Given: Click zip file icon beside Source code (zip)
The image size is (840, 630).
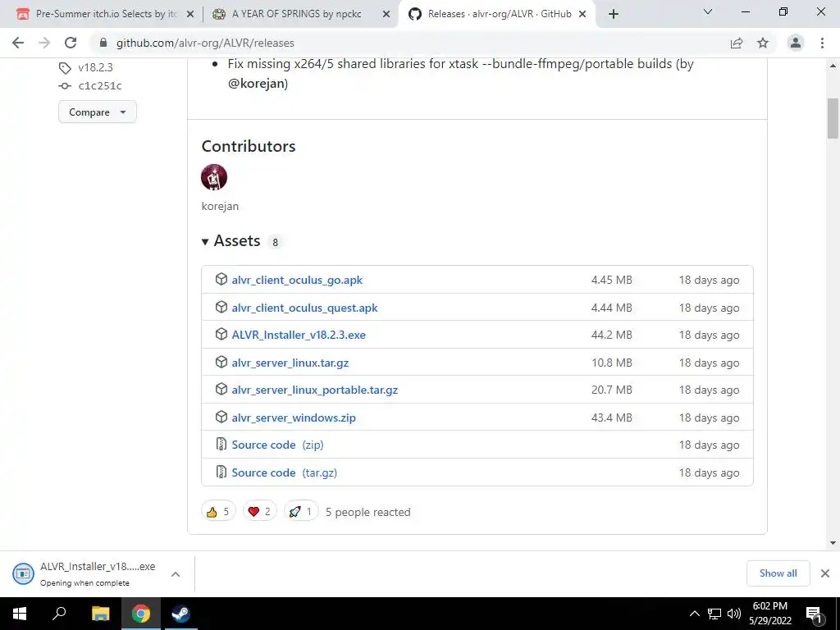Looking at the screenshot, I should (221, 444).
